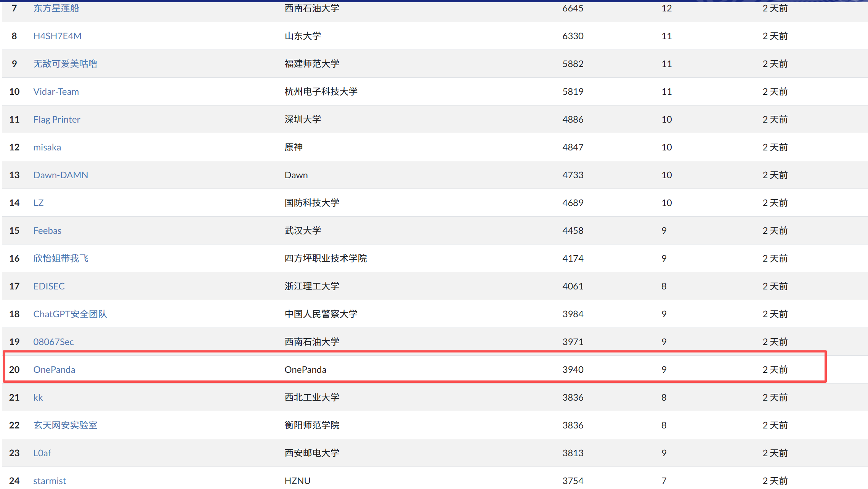Open Dawn-DAMN team link
This screenshot has width=868, height=489.
coord(61,175)
